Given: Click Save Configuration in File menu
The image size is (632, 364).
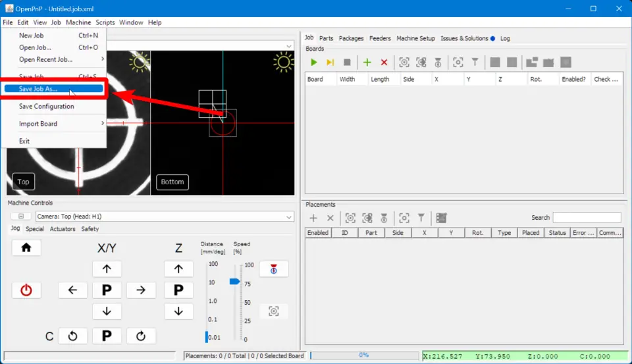Looking at the screenshot, I should coord(46,106).
